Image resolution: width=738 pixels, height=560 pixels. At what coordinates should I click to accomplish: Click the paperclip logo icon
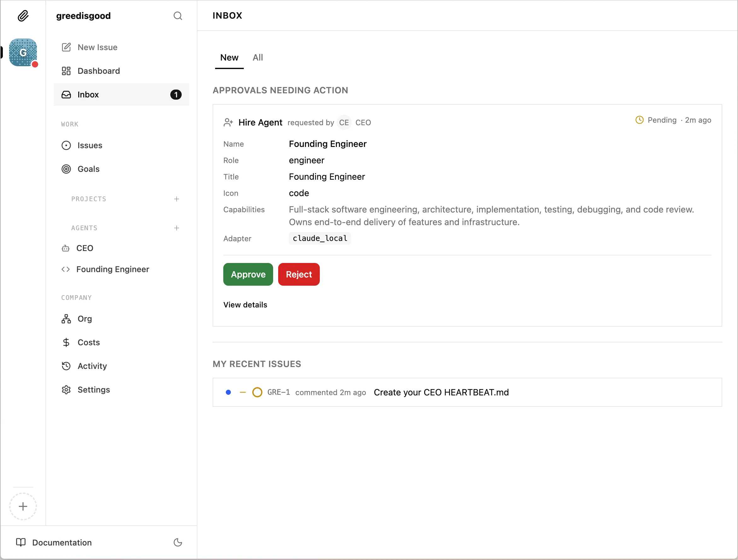pyautogui.click(x=23, y=16)
